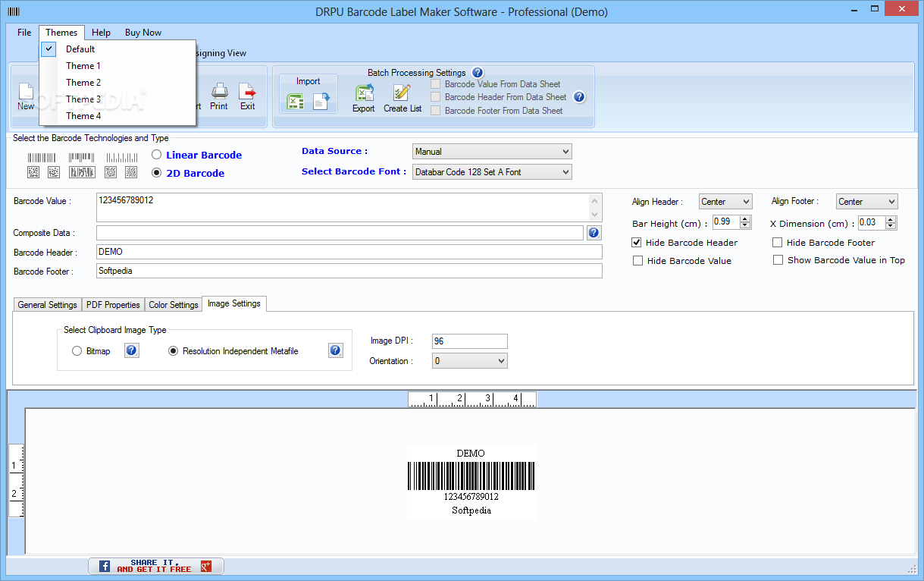924x581 pixels.
Task: Enable Hide Barcode Footer checkbox
Action: pyautogui.click(x=778, y=243)
